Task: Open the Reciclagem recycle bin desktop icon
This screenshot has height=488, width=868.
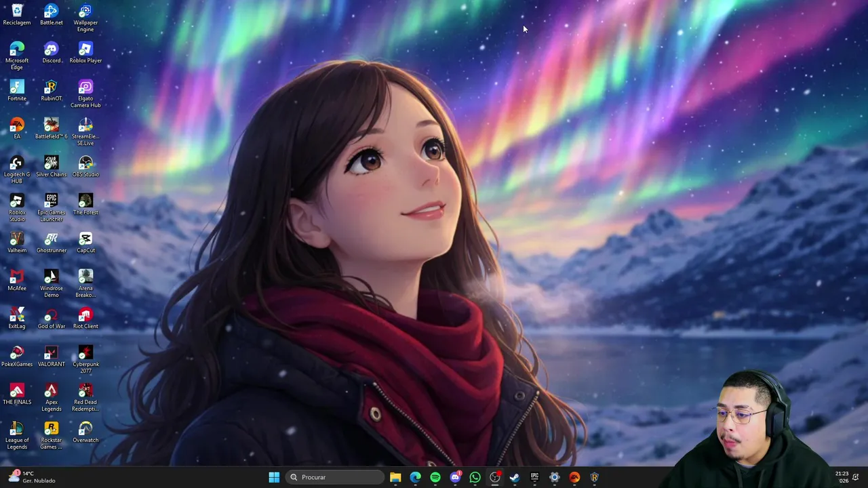Action: 17,15
